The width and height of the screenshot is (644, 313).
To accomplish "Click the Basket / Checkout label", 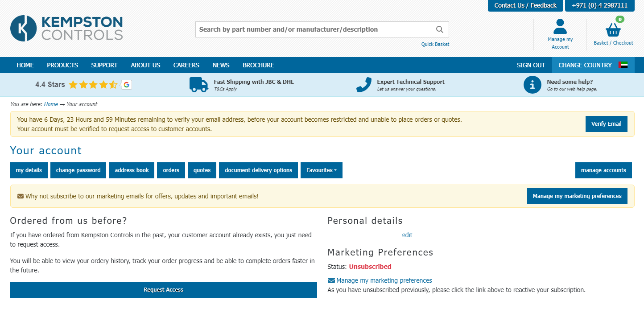I will pos(613,43).
